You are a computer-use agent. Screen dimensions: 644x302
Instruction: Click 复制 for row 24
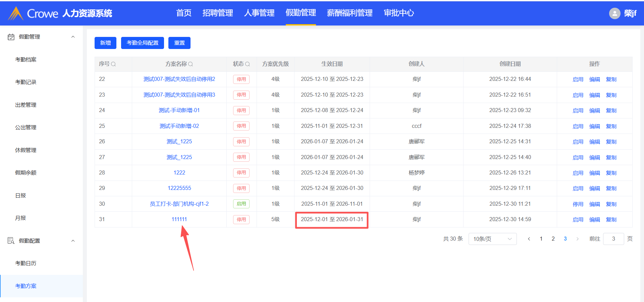pos(611,111)
